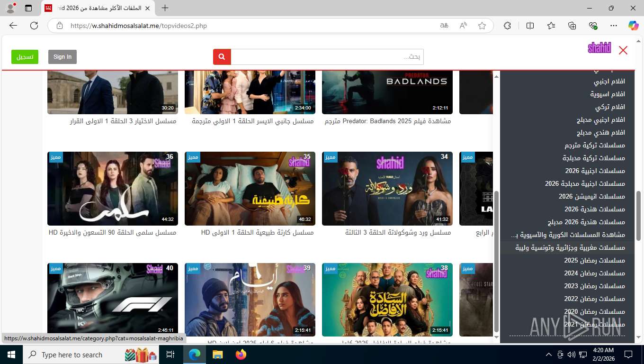The height and width of the screenshot is (364, 644).
Task: Open read aloud icon in address bar
Action: (463, 26)
